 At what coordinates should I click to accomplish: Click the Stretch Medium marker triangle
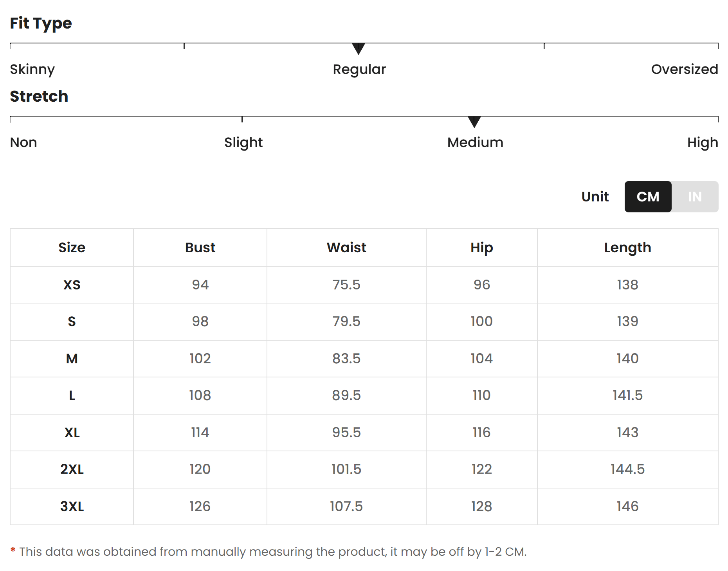click(x=474, y=122)
